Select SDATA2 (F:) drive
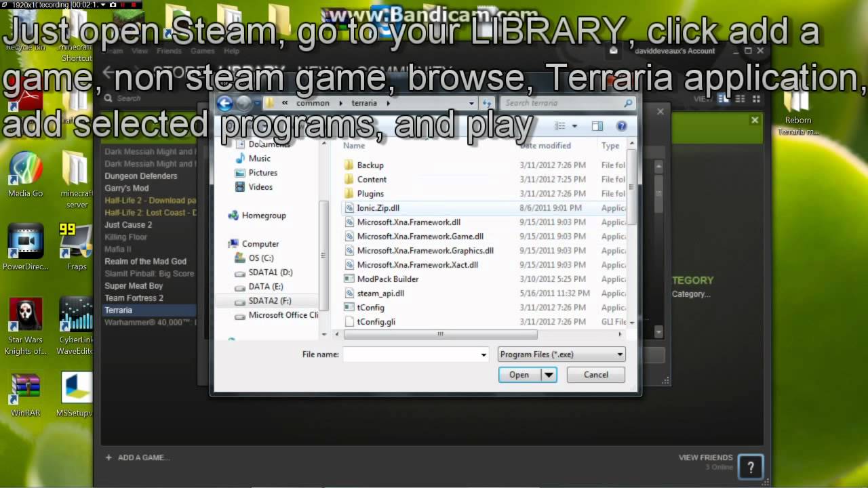The height and width of the screenshot is (488, 868). pos(270,301)
